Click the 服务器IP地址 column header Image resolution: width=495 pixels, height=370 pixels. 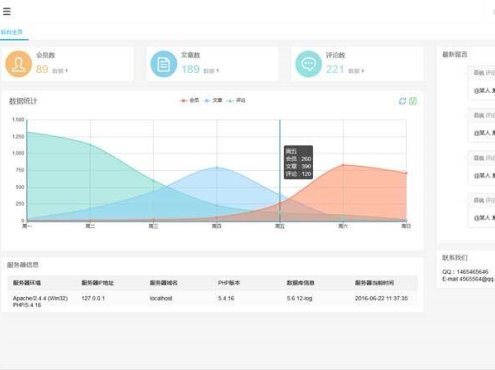coord(98,283)
